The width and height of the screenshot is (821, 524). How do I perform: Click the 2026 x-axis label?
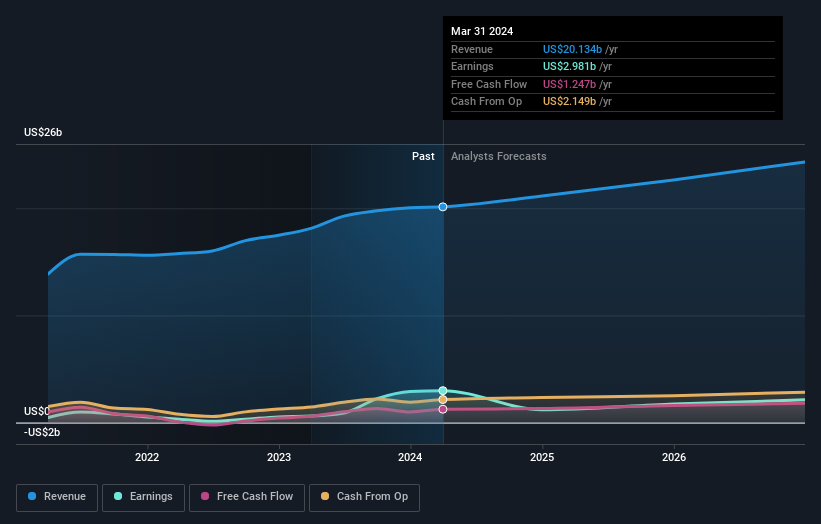pyautogui.click(x=674, y=457)
